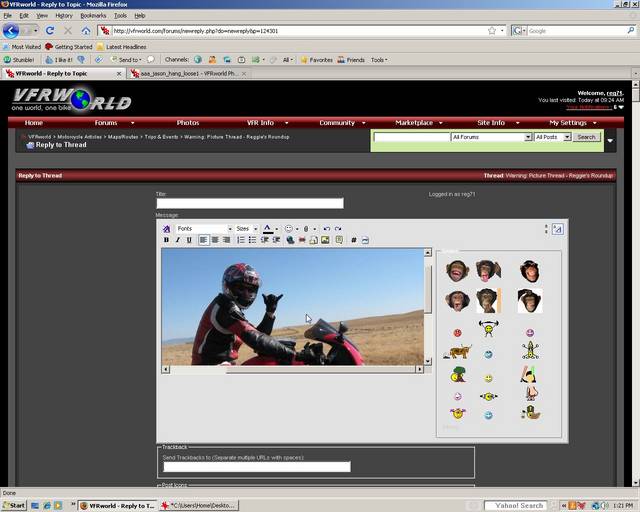The width and height of the screenshot is (640, 512).
Task: Open the Fonts dropdown
Action: pyautogui.click(x=203, y=229)
